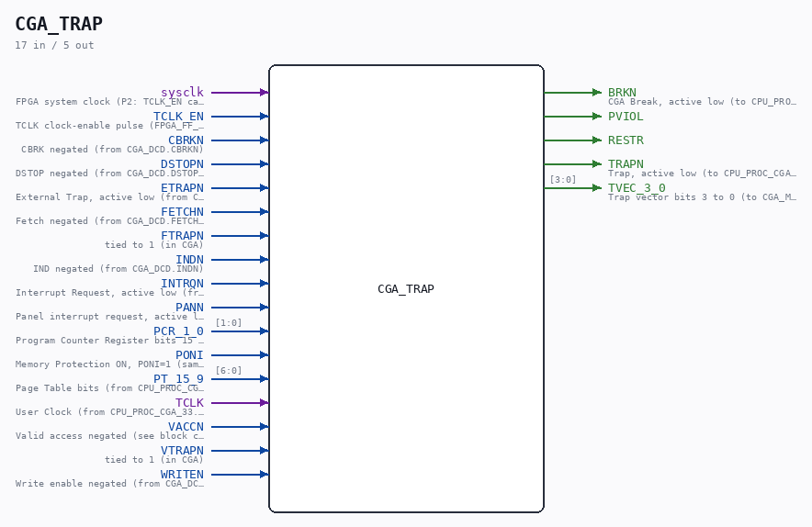The height and width of the screenshot is (527, 812).
Task: Select 'Fetch negated' description text
Action: 110,220
